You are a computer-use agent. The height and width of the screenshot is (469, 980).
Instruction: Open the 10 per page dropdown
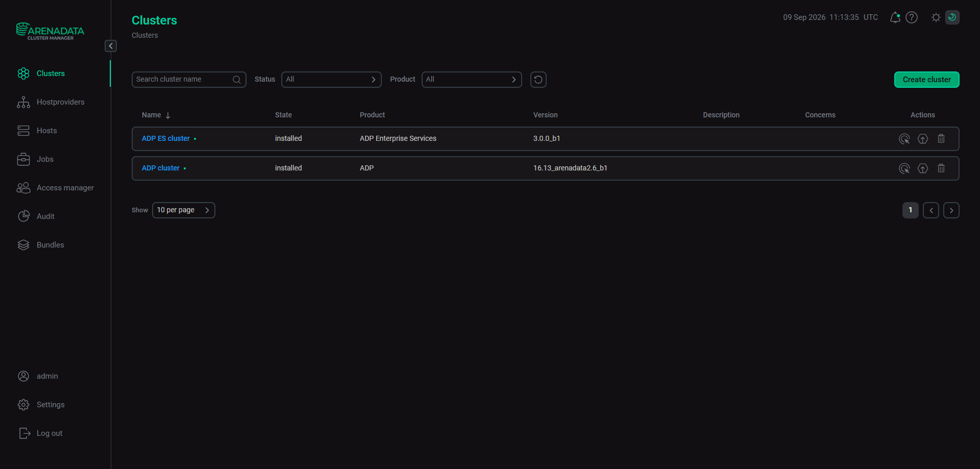pyautogui.click(x=184, y=210)
